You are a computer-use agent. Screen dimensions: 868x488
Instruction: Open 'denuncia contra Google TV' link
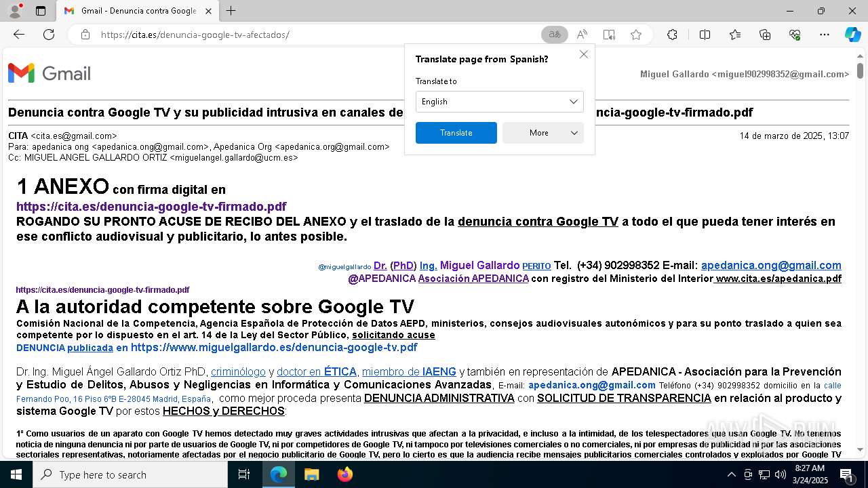(x=538, y=222)
